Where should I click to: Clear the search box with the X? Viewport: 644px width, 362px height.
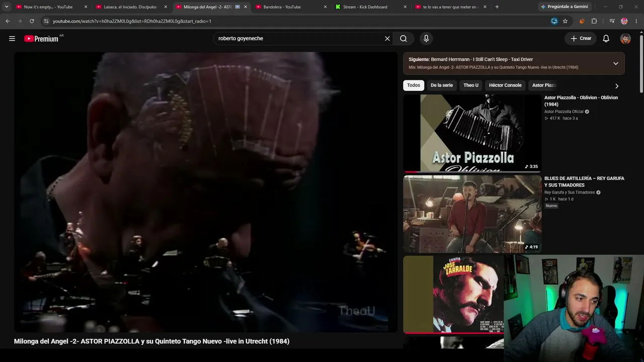(387, 39)
